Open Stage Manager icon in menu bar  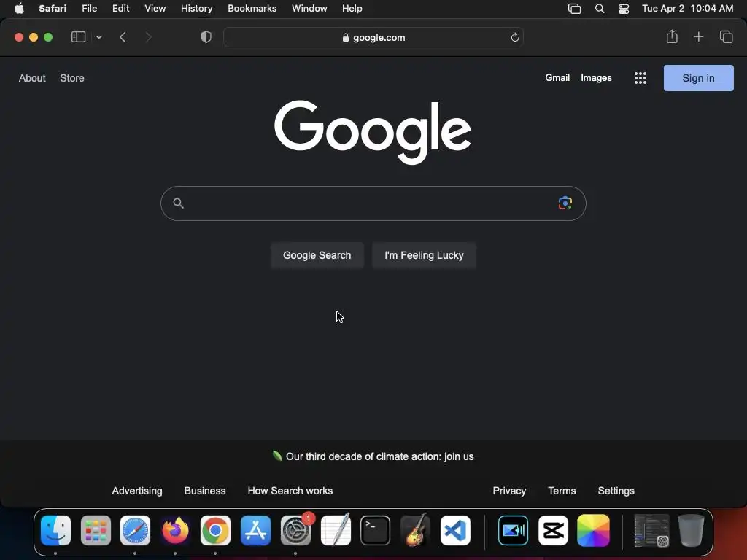[x=575, y=9]
